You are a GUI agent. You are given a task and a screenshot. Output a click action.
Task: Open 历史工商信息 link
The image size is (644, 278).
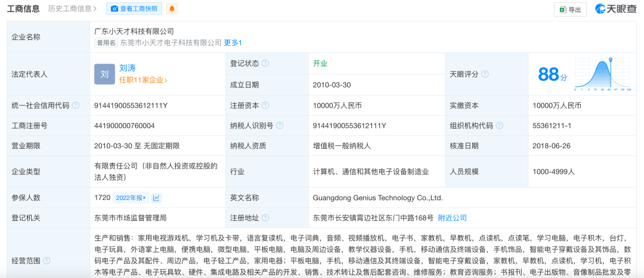tap(72, 8)
